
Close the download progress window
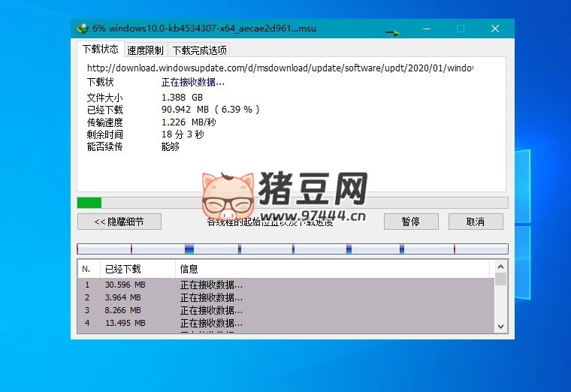click(495, 29)
